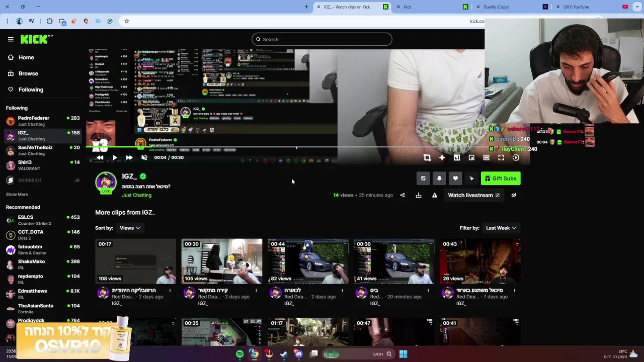Open fatnoobtm recommended channel
Image resolution: width=644 pixels, height=362 pixels.
pos(43,249)
